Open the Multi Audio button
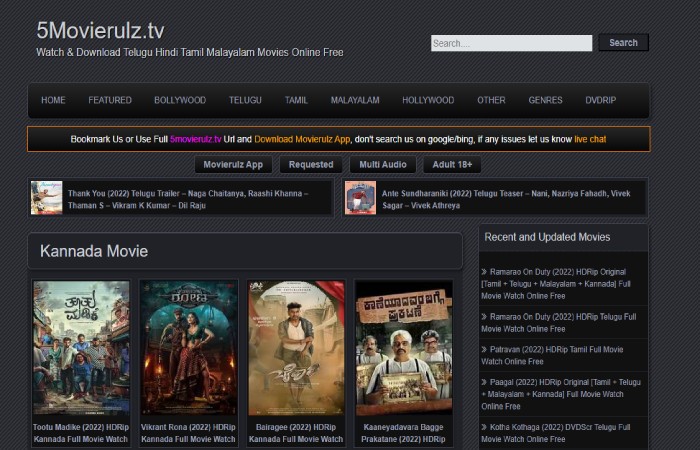The width and height of the screenshot is (700, 450). 383,164
